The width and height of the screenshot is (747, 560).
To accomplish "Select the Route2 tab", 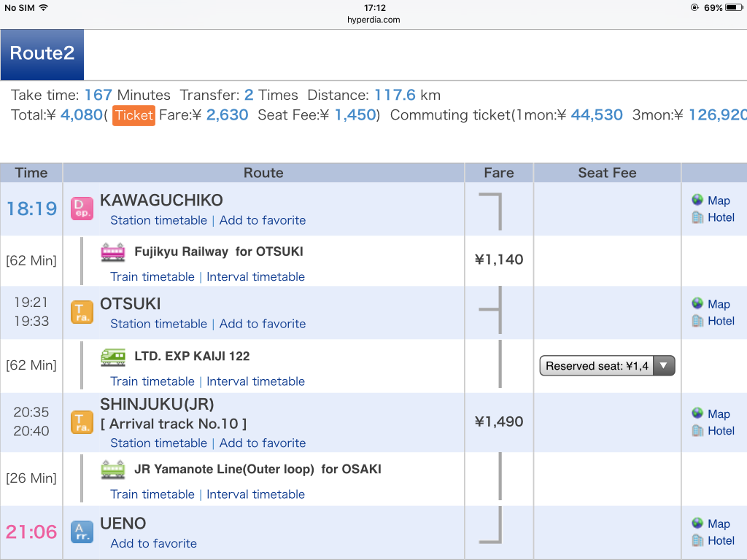I will pos(42,54).
